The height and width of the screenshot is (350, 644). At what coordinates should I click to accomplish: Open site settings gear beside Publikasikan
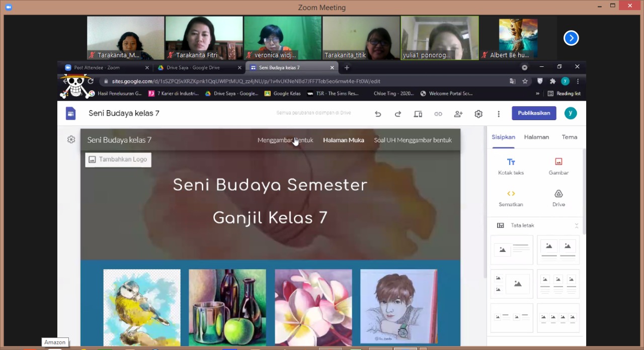coord(478,114)
